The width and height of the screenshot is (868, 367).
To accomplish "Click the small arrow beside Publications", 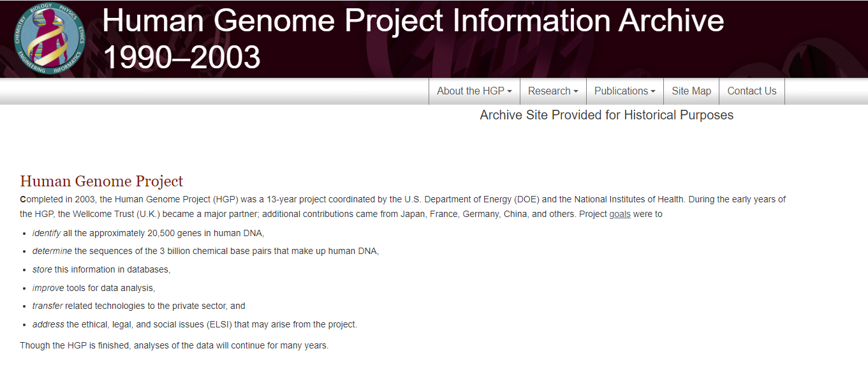I will 653,92.
